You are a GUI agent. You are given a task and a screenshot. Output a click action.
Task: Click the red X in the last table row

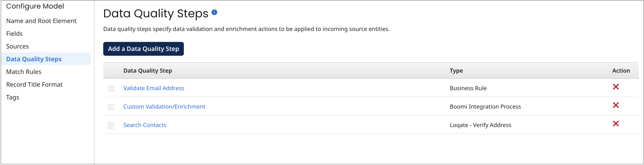[616, 124]
